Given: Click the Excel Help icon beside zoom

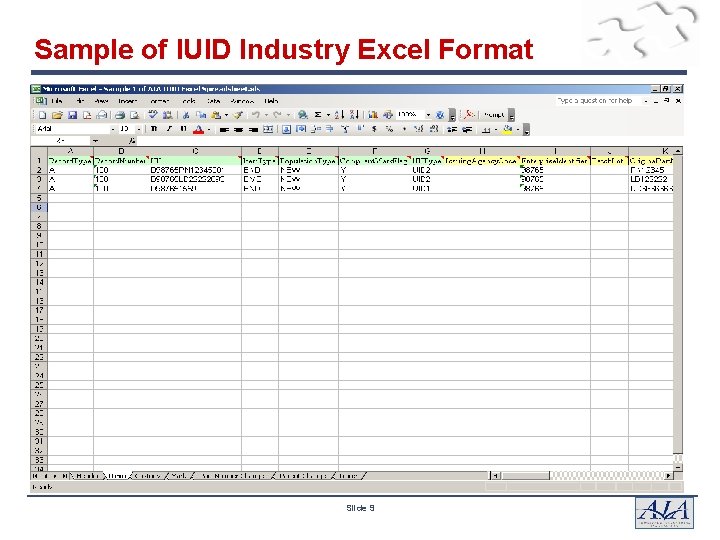Looking at the screenshot, I should pyautogui.click(x=440, y=115).
